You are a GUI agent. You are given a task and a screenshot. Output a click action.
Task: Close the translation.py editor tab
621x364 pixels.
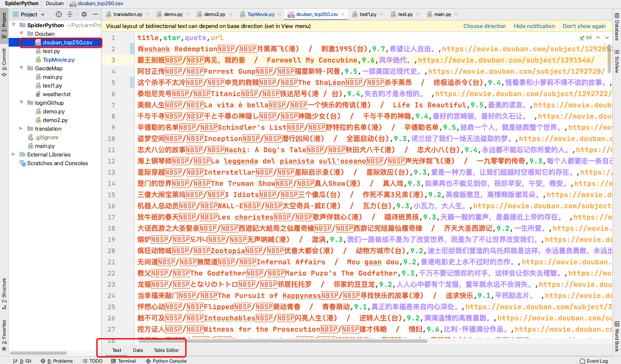click(148, 14)
